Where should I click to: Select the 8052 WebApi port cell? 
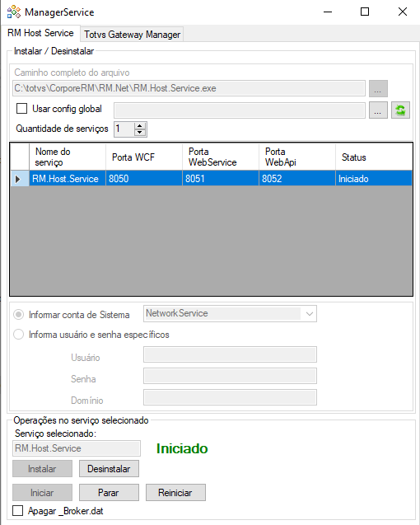click(x=297, y=179)
